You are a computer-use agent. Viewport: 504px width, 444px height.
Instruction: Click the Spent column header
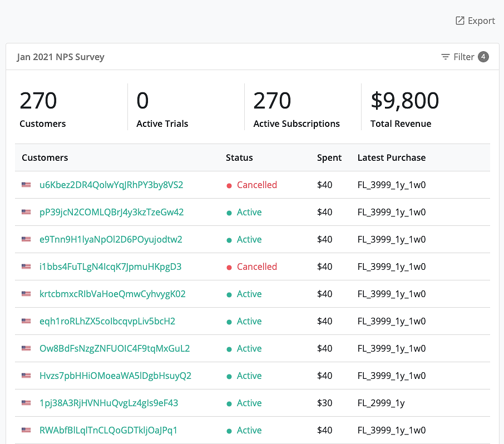point(329,158)
